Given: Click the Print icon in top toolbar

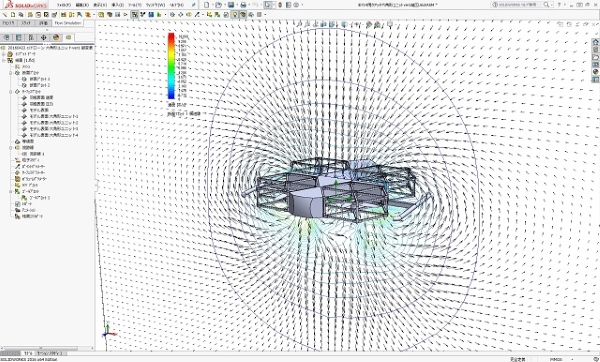Looking at the screenshot, I should click(x=243, y=5).
